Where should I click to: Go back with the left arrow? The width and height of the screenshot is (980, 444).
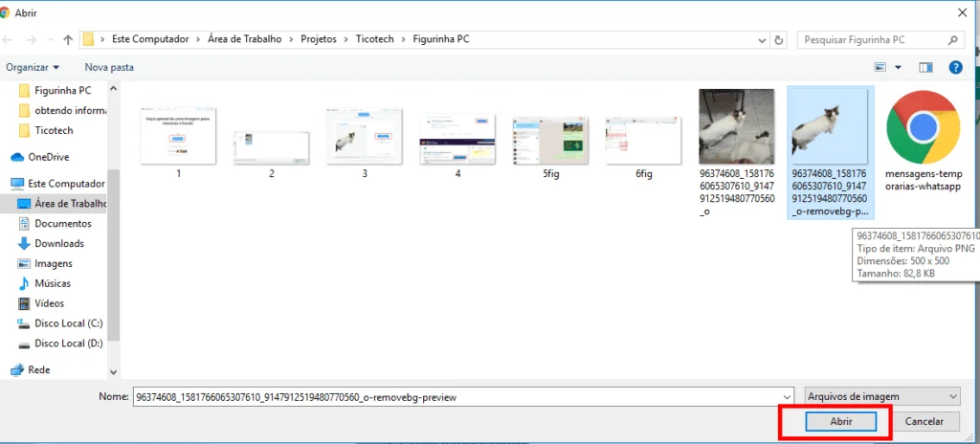tap(7, 39)
